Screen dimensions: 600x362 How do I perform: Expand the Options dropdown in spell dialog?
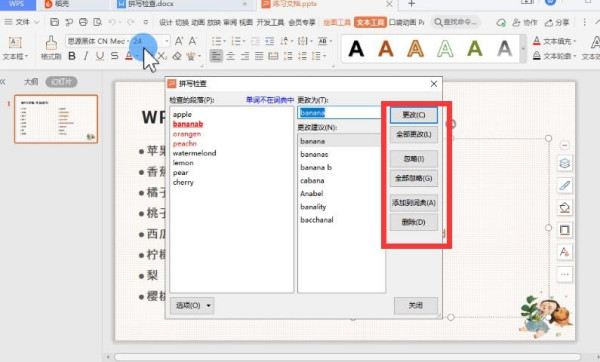pos(192,305)
